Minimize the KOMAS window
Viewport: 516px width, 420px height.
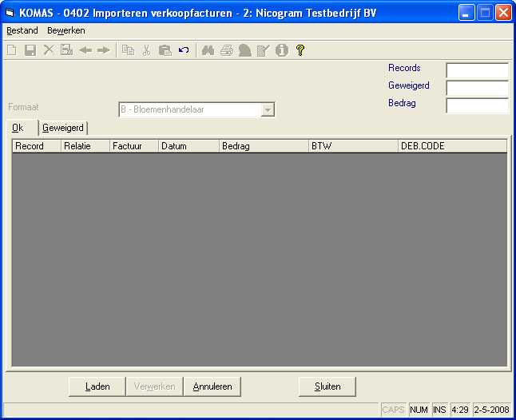tap(466, 13)
